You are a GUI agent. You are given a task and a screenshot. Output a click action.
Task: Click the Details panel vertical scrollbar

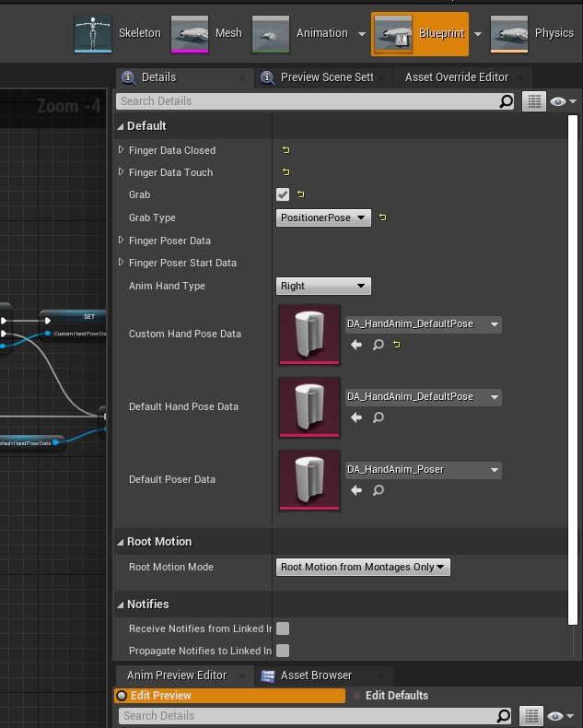(573, 370)
